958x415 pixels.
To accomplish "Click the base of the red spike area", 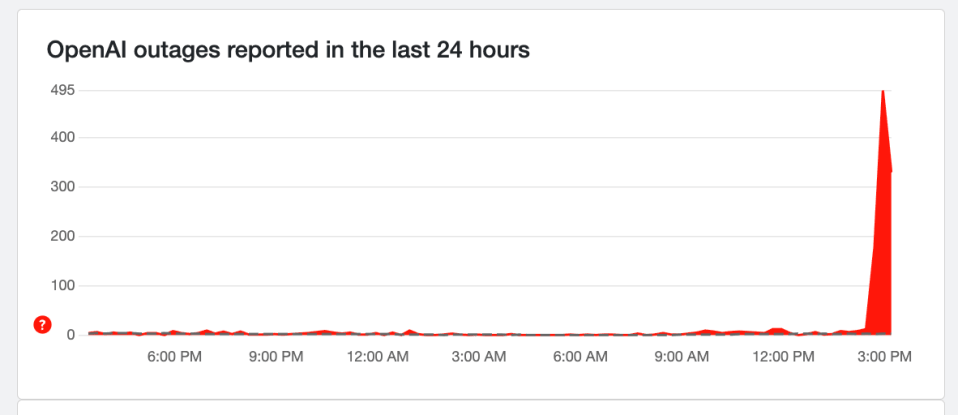I will (x=879, y=331).
